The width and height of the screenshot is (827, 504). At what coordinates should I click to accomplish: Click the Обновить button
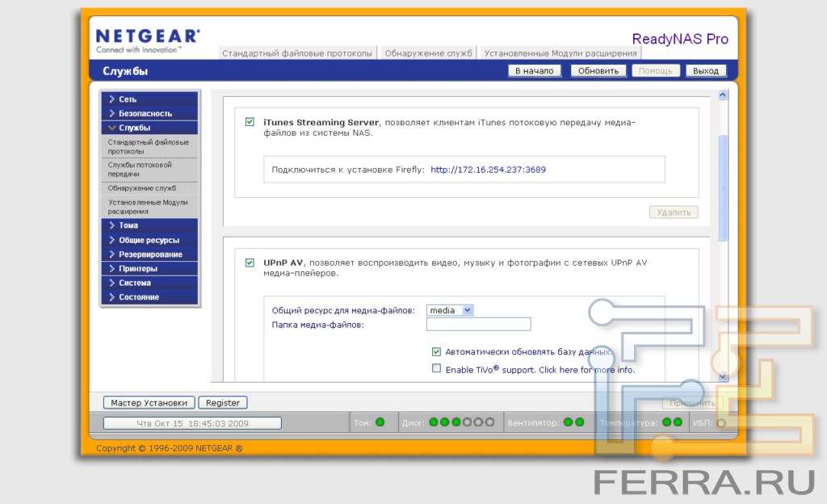(x=598, y=70)
